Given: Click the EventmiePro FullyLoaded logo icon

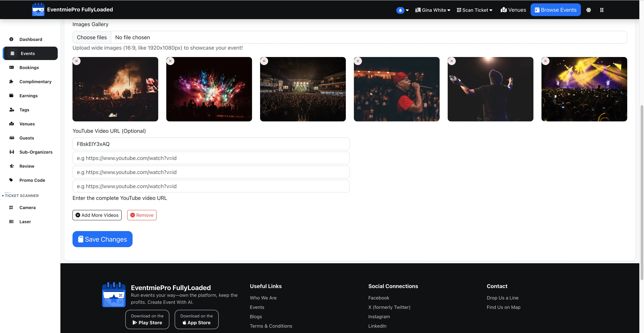Looking at the screenshot, I should 38,10.
